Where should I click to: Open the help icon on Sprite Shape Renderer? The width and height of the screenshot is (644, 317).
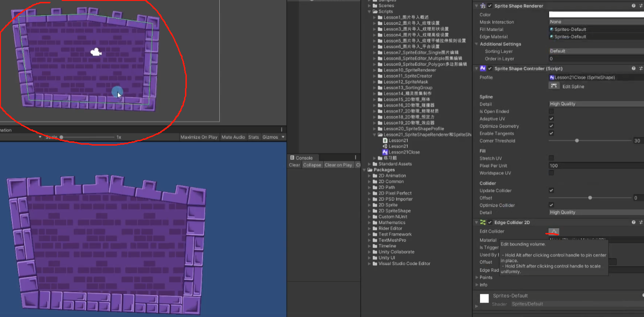633,5
